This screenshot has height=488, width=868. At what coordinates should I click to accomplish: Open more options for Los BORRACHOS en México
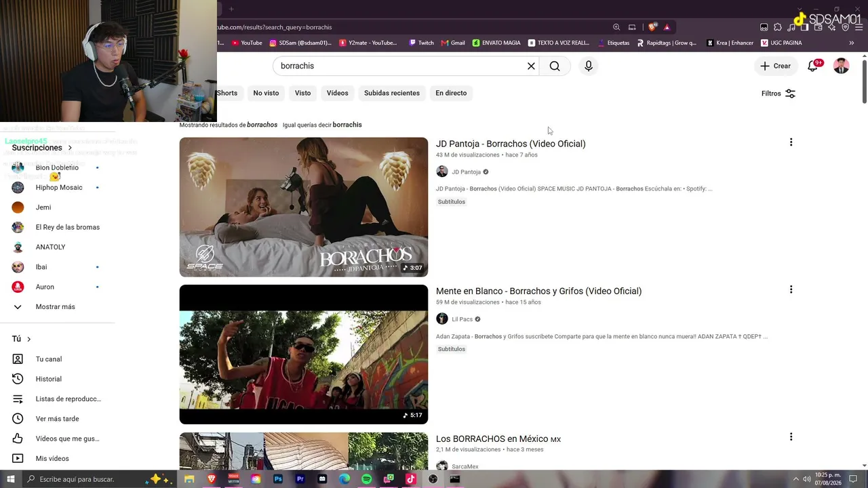click(791, 437)
